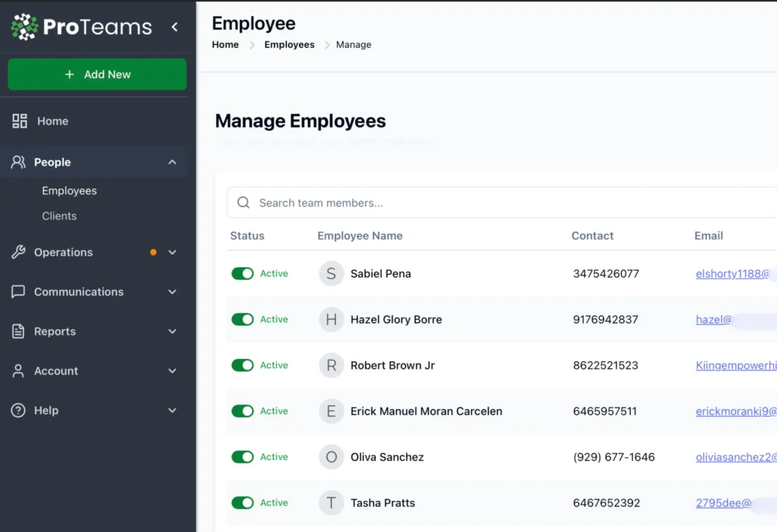Click the search magnifier icon

coord(243,203)
